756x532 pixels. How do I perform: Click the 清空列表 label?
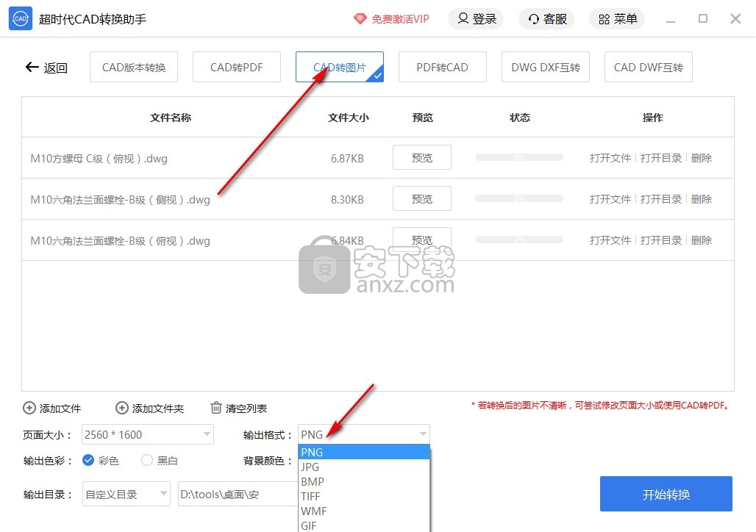[246, 409]
